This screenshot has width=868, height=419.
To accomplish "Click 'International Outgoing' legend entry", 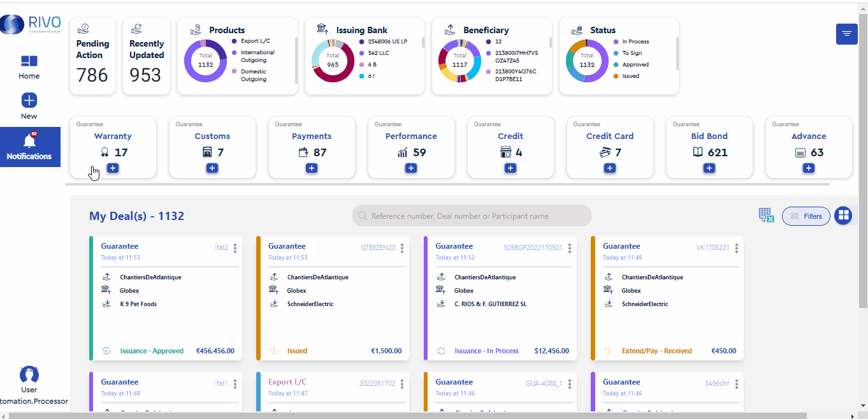I will (x=257, y=56).
